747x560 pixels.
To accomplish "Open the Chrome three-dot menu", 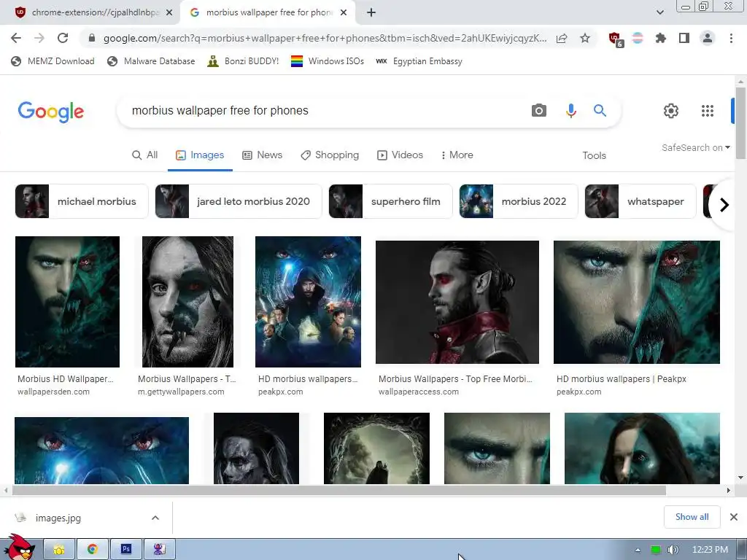I will (731, 38).
